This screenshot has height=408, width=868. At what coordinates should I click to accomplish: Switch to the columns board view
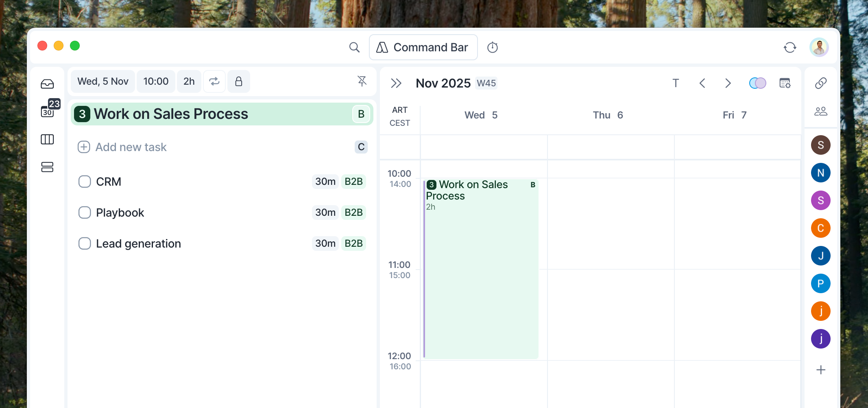point(47,139)
